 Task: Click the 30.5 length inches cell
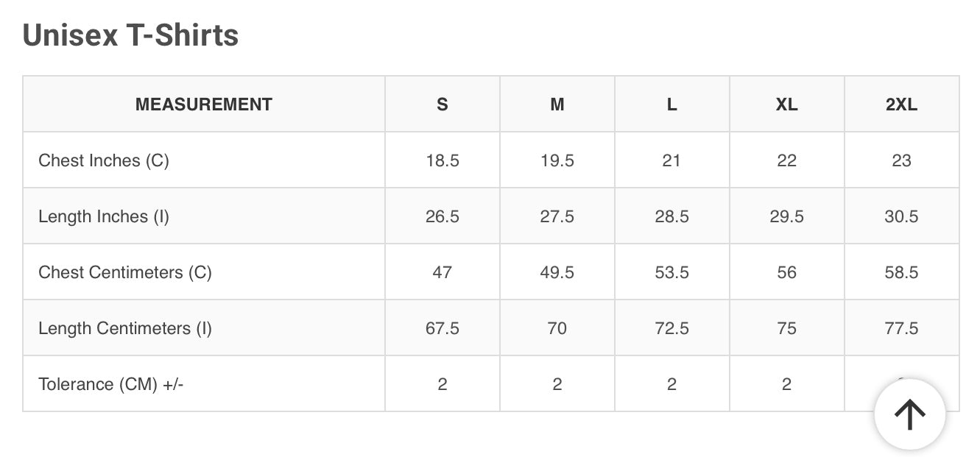pyautogui.click(x=901, y=216)
